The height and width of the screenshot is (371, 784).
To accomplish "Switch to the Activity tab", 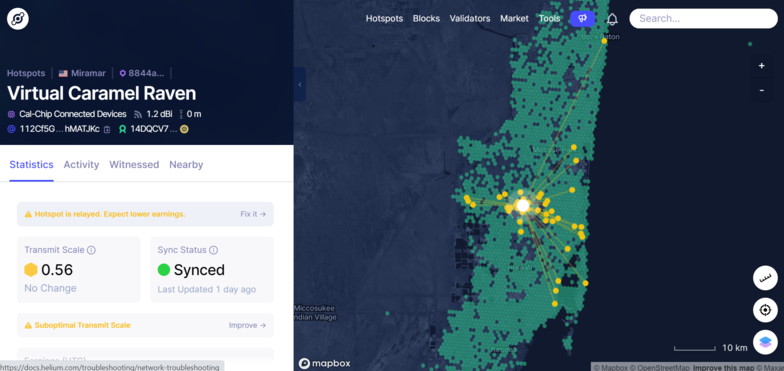I will pos(81,164).
